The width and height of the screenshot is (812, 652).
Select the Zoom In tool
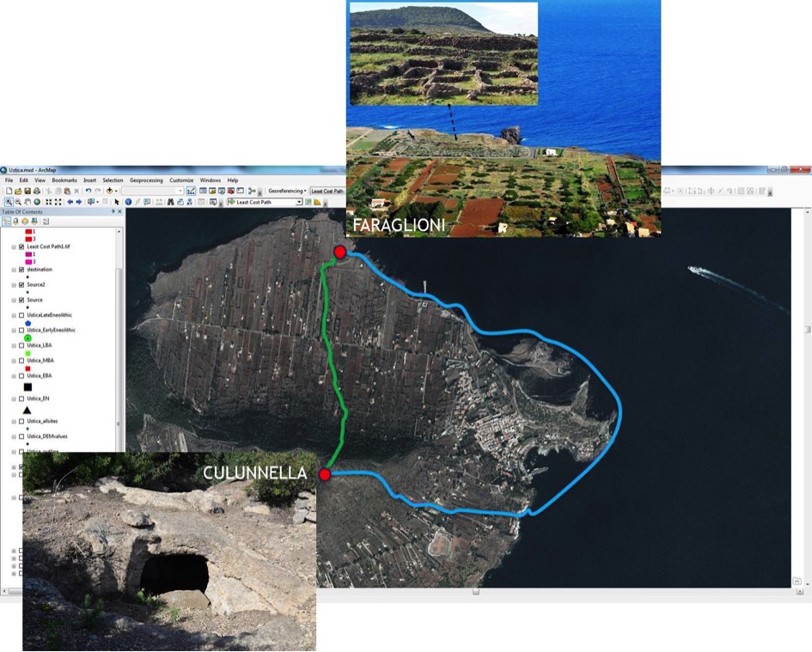(9, 202)
